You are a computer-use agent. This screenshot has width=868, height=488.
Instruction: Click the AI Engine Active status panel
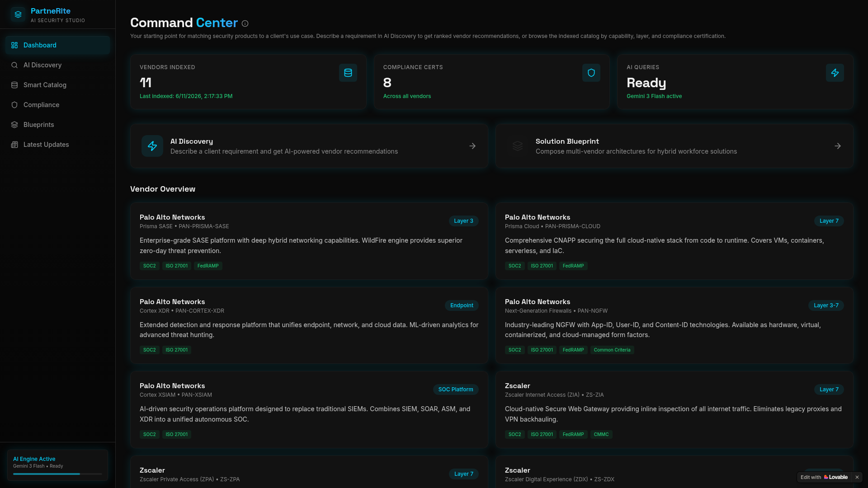(57, 465)
